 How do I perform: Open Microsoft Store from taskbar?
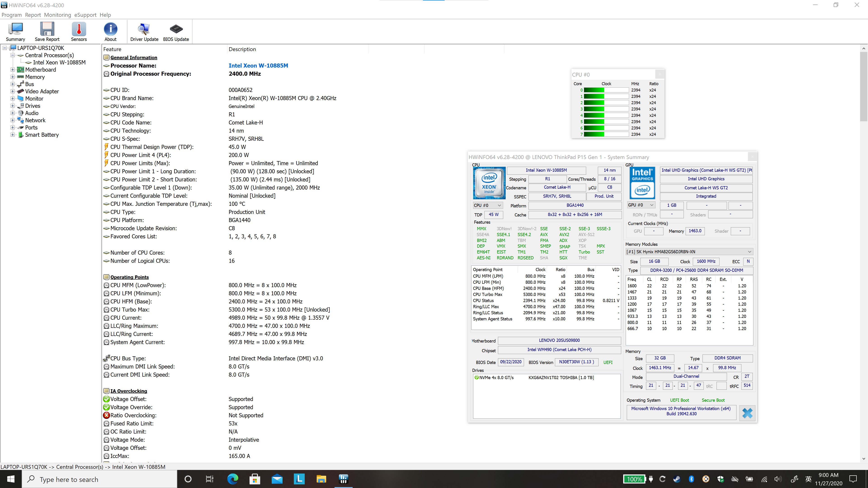pyautogui.click(x=255, y=479)
